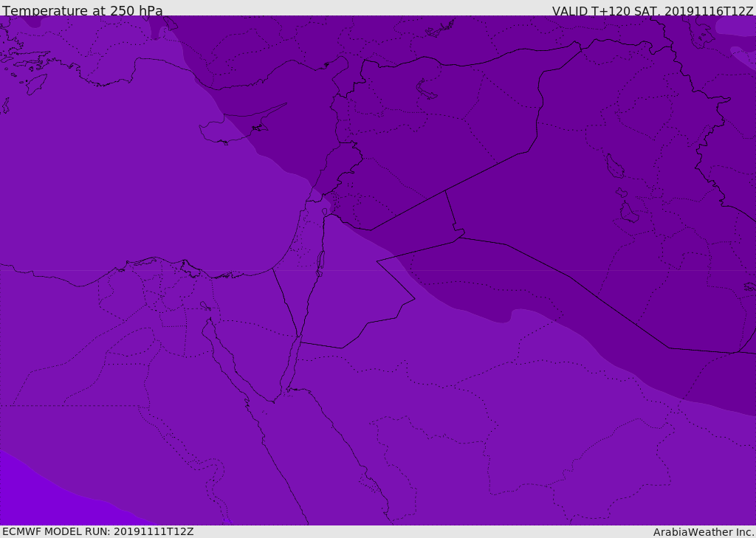Click the ArabiaWeather Inc. credit

(x=704, y=532)
